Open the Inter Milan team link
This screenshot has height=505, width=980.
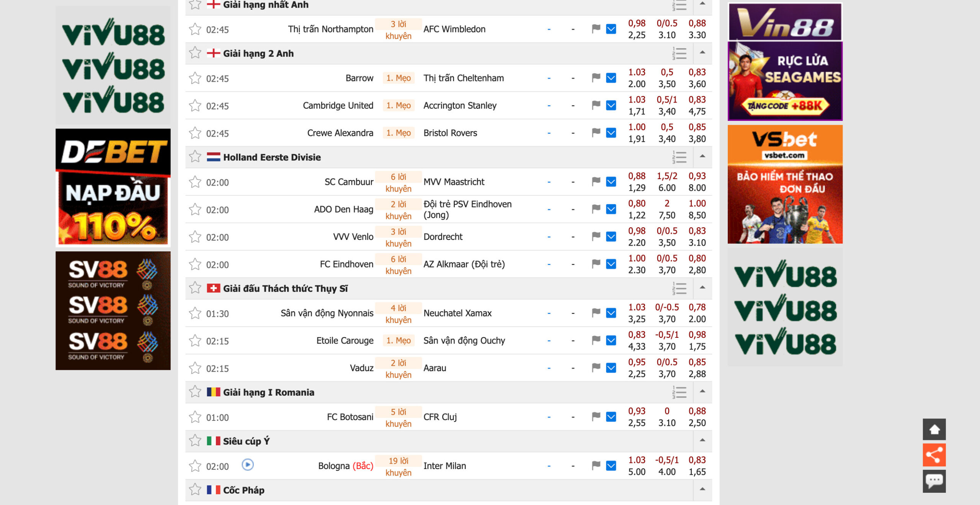tap(444, 466)
